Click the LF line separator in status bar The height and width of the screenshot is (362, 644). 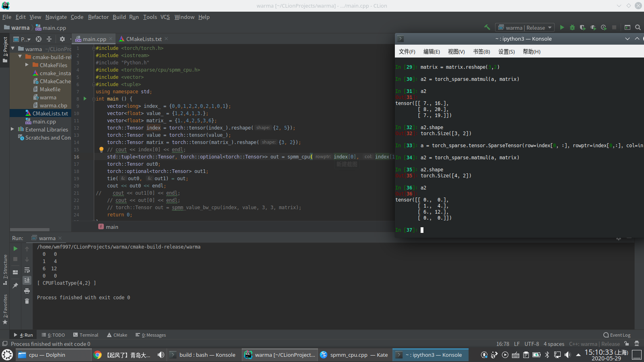coord(517,344)
